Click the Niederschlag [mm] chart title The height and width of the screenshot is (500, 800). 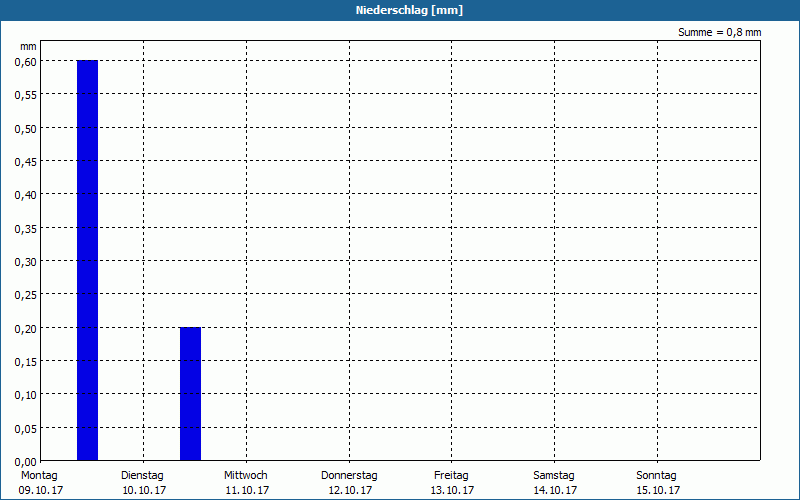point(409,10)
